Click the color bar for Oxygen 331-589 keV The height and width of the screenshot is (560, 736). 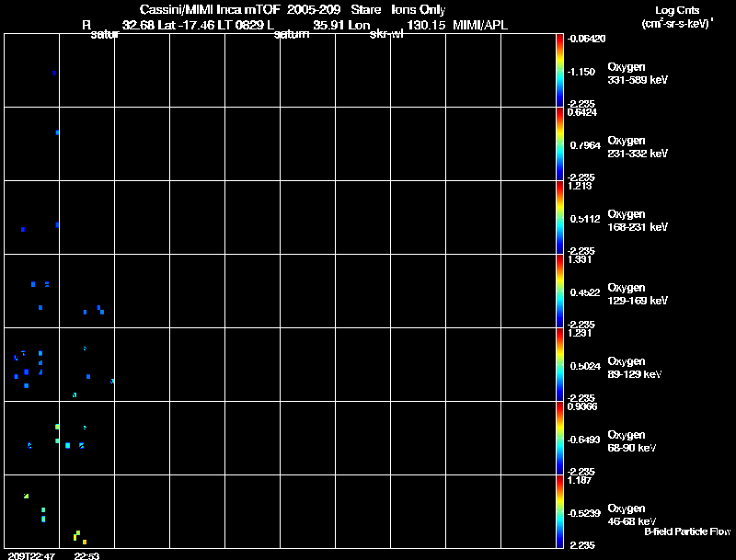pos(559,71)
